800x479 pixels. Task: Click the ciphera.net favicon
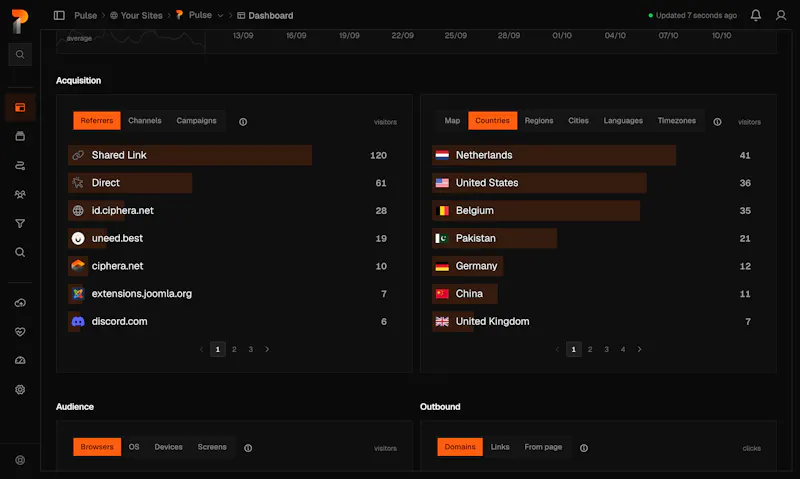click(x=78, y=266)
